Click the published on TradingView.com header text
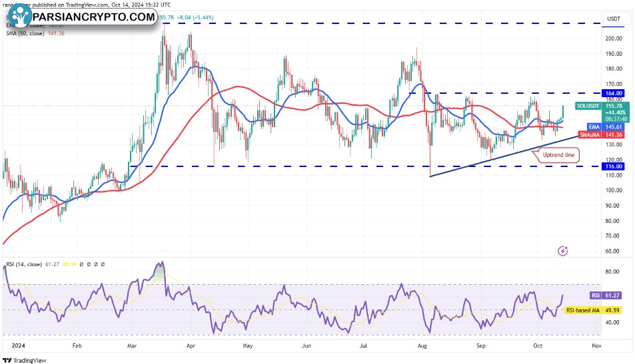Image resolution: width=635 pixels, height=364 pixels. click(x=71, y=5)
